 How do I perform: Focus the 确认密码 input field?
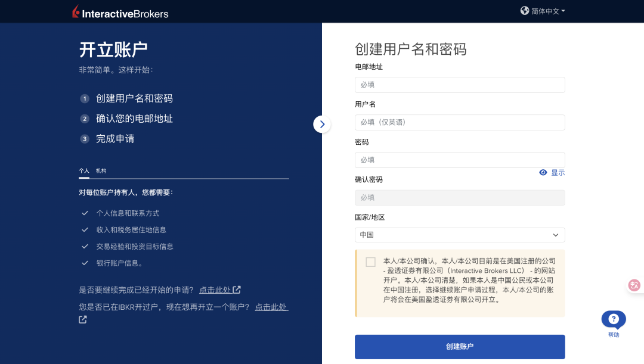460,198
